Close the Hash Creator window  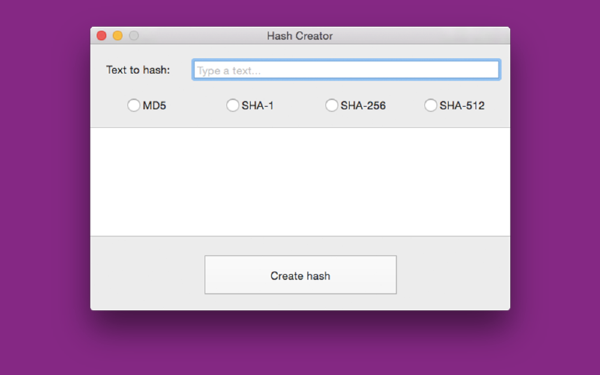click(x=101, y=36)
